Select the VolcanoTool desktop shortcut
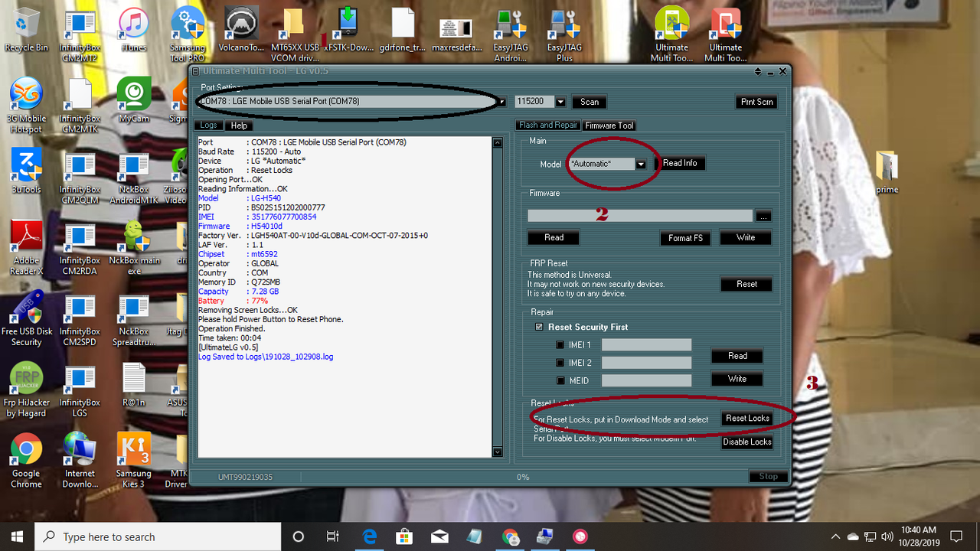The width and height of the screenshot is (980, 551). [x=241, y=31]
